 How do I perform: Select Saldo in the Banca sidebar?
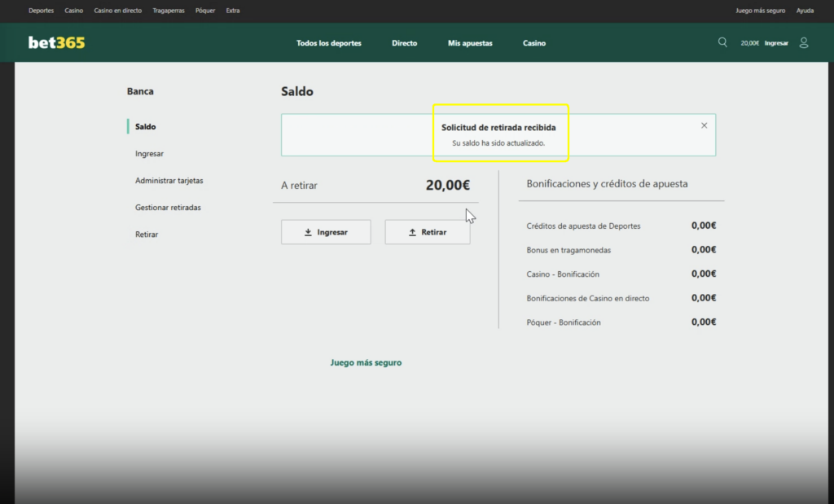(145, 126)
